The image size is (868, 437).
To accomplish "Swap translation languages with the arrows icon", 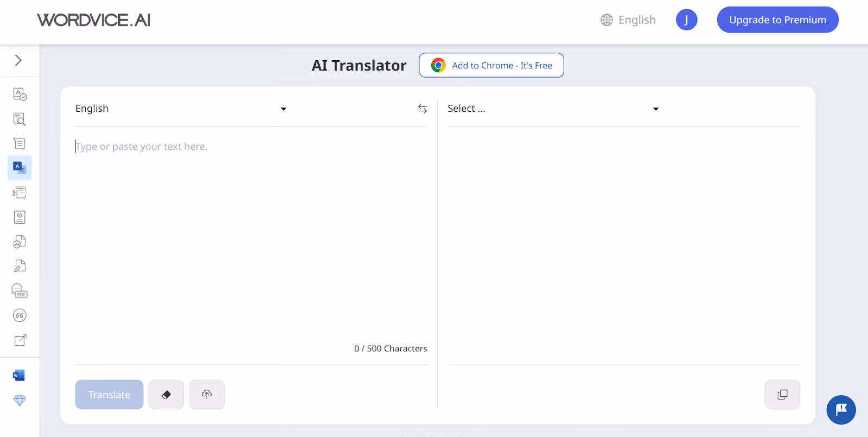I will click(422, 109).
